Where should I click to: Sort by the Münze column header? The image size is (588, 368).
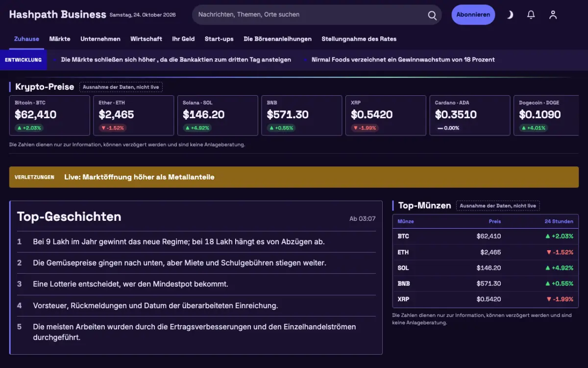pos(406,221)
